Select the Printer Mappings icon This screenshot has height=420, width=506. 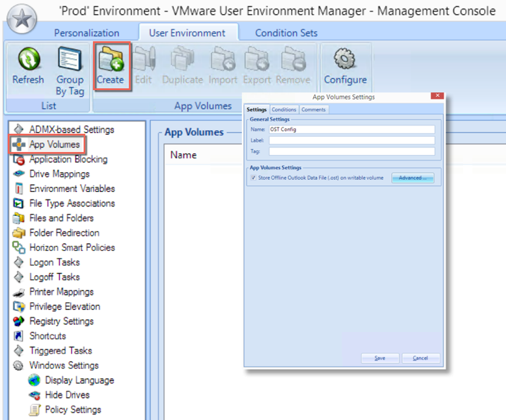[x=19, y=292]
